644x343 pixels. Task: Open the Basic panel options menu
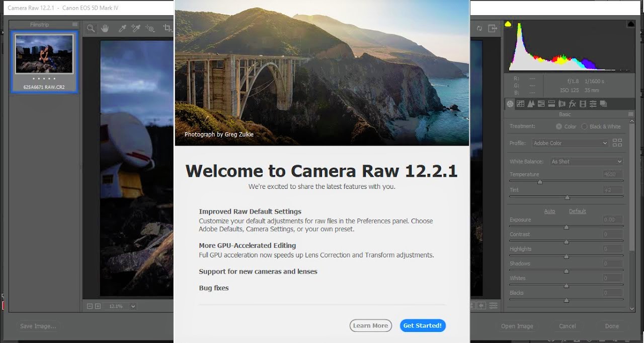(631, 114)
